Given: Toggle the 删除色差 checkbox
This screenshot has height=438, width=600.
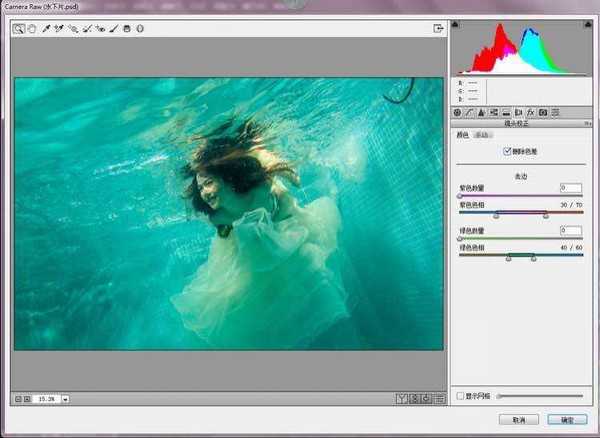Looking at the screenshot, I should click(x=508, y=152).
